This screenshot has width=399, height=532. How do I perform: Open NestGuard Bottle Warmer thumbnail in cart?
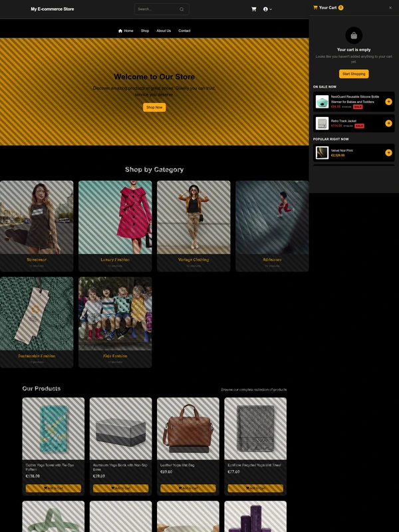point(322,102)
